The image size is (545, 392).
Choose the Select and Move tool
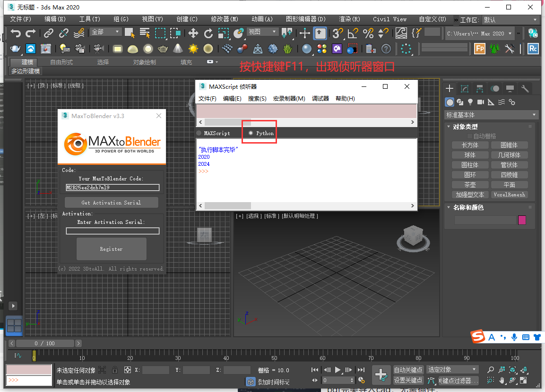(193, 34)
